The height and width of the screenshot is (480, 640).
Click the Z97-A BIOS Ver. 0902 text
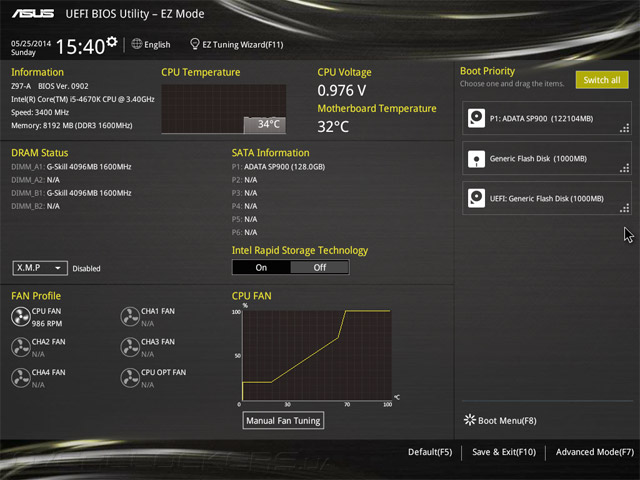tap(50, 86)
